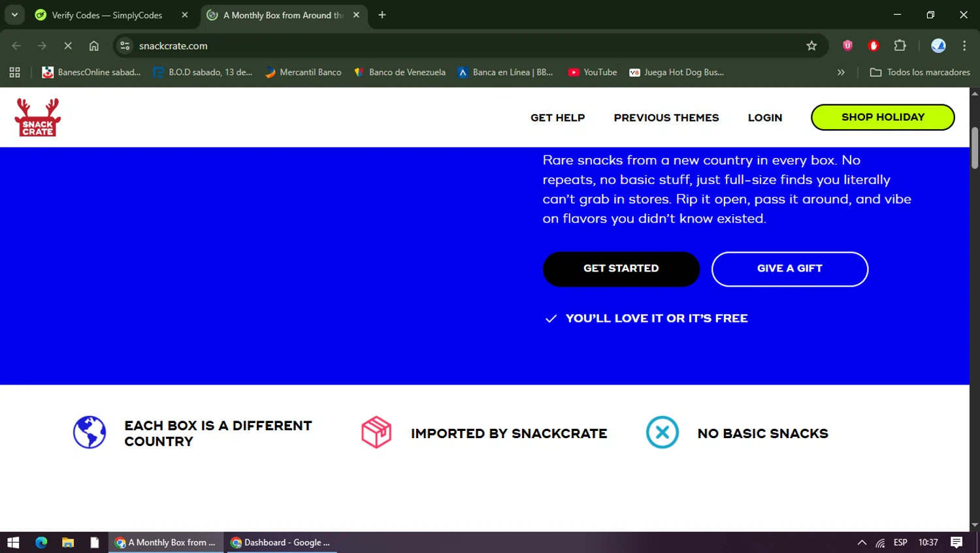
Task: Open Mercantil Banco bookmark
Action: point(303,72)
